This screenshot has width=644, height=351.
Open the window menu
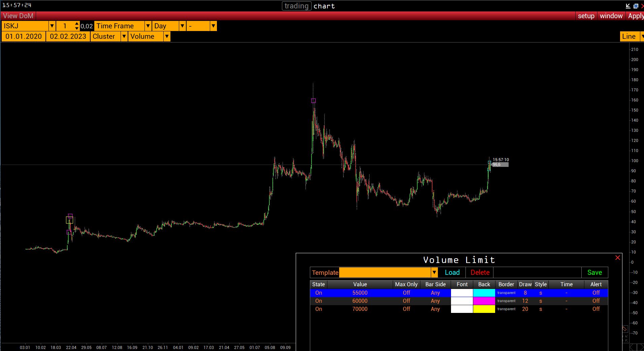click(611, 16)
